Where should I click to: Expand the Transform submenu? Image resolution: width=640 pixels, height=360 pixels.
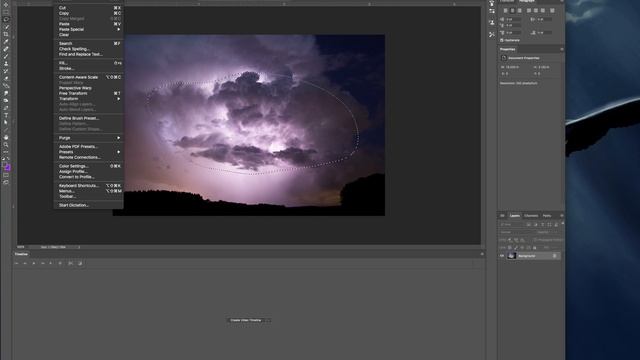89,99
